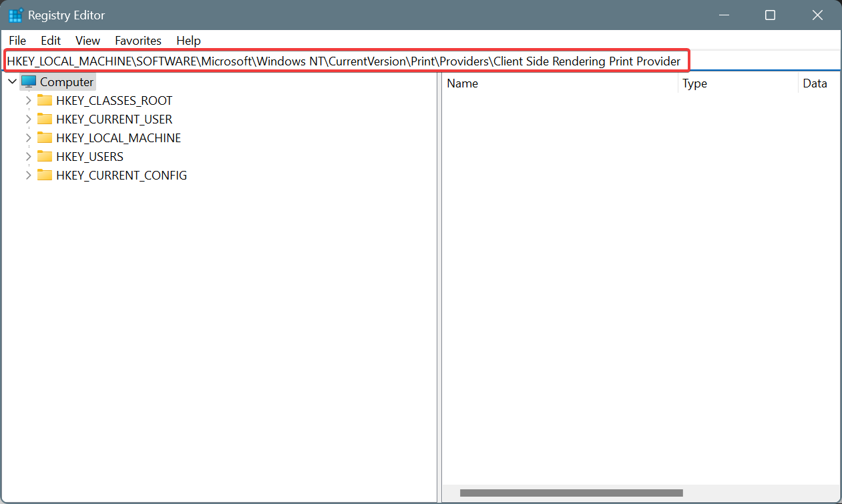Click the horizontal scrollbar in the values pane
This screenshot has height=504, width=842.
(572, 493)
